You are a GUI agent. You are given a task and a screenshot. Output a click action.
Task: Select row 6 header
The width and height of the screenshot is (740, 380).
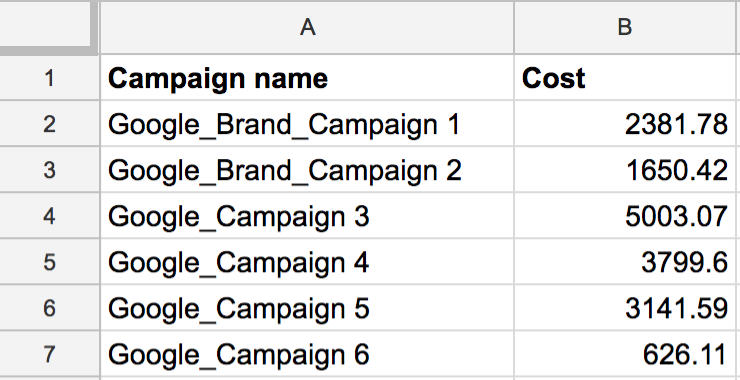click(x=49, y=308)
